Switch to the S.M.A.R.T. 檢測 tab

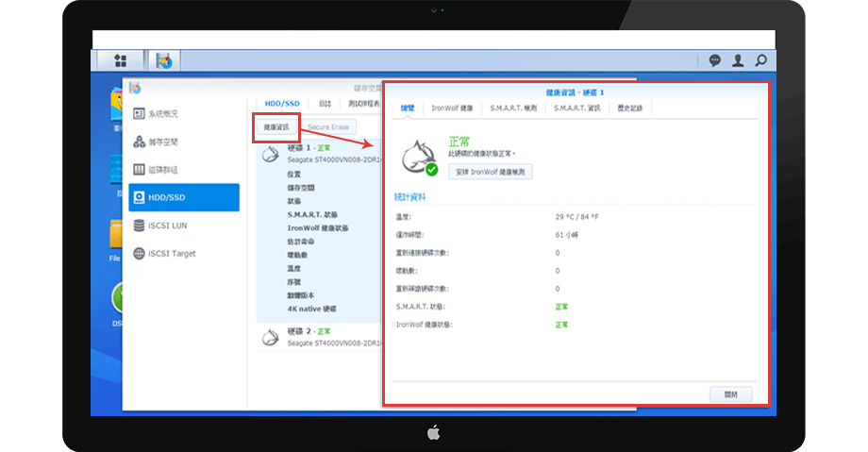pos(513,108)
